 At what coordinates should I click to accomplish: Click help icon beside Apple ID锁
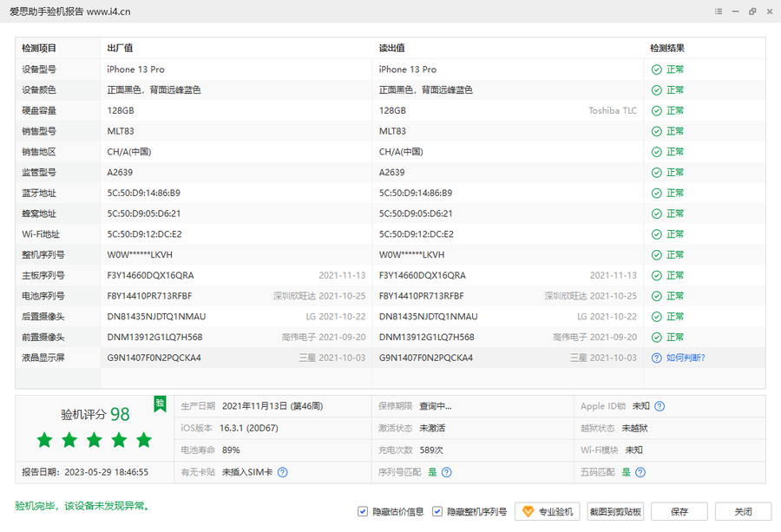pos(660,406)
